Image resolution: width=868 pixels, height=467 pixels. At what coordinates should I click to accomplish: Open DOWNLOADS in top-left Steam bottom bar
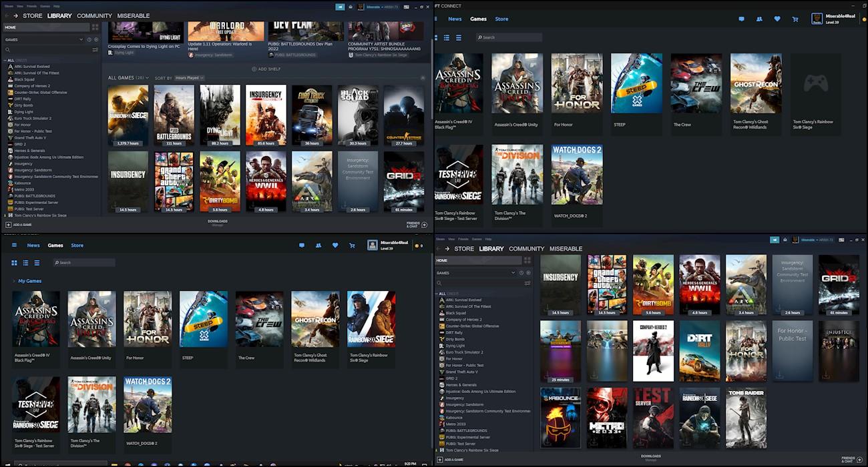tap(218, 223)
